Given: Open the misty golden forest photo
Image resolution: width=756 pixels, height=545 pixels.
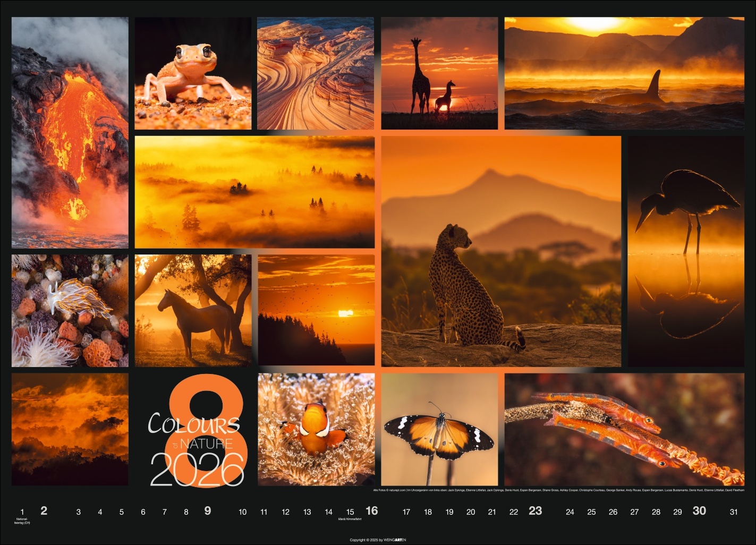Looking at the screenshot, I should point(254,192).
